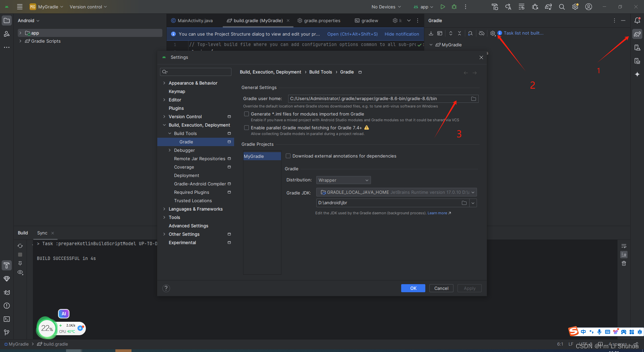Viewport: 644px width, 352px height.
Task: Toggle offline mode in Gradle panel
Action: [x=481, y=33]
